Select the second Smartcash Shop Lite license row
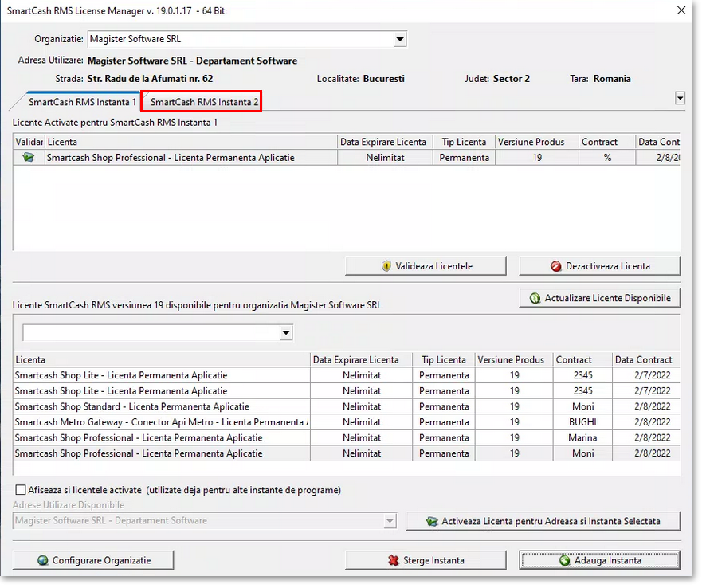 click(x=347, y=391)
